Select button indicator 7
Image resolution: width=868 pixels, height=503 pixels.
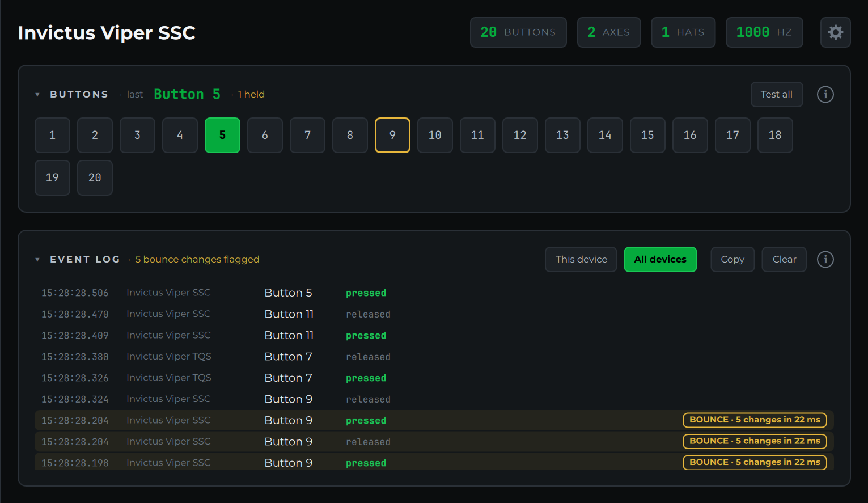point(307,135)
